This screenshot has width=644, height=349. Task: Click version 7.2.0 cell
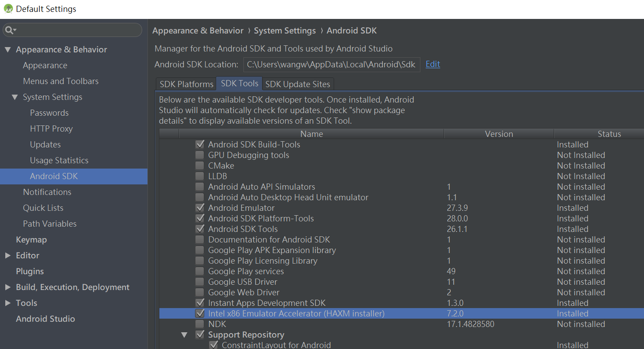[455, 313]
